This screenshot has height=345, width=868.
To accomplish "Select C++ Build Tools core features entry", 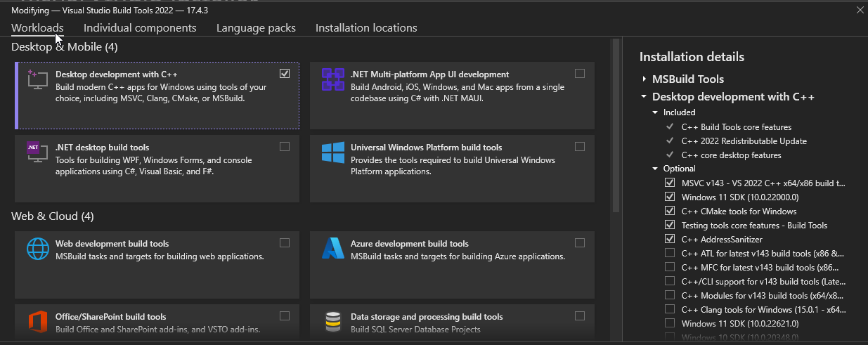I will point(737,127).
